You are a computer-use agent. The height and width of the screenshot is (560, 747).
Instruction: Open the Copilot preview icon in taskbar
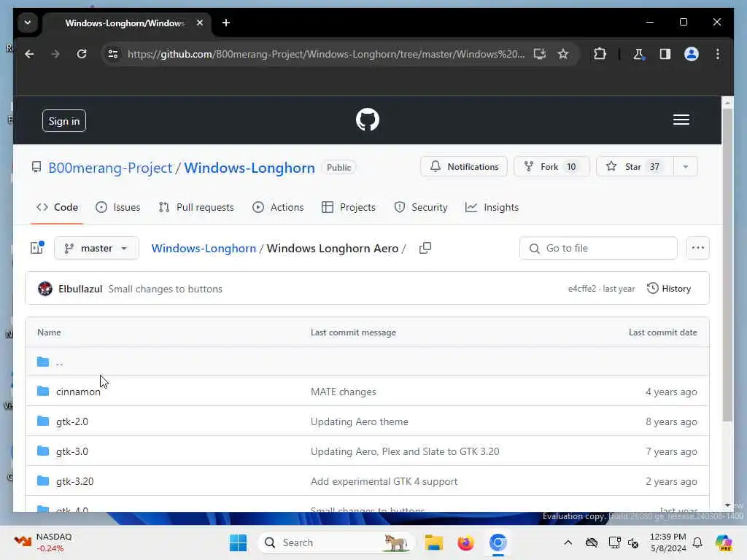pyautogui.click(x=724, y=542)
